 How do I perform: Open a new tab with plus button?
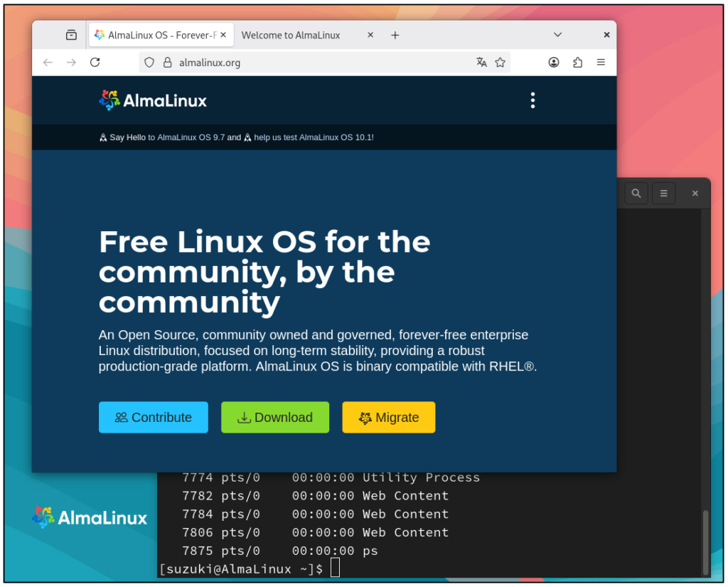[395, 35]
